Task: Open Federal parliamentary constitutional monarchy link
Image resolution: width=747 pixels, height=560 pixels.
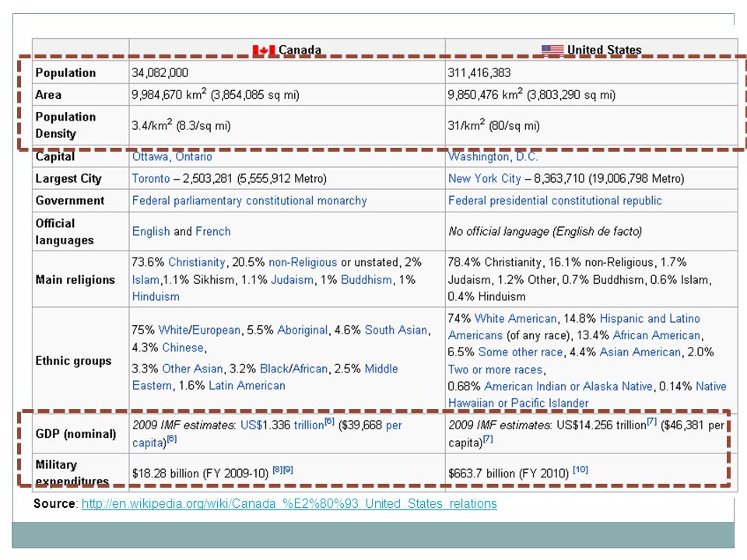Action: point(250,201)
